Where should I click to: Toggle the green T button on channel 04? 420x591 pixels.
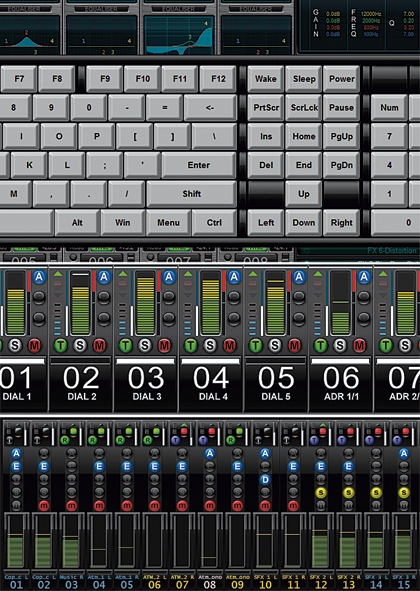pos(190,345)
